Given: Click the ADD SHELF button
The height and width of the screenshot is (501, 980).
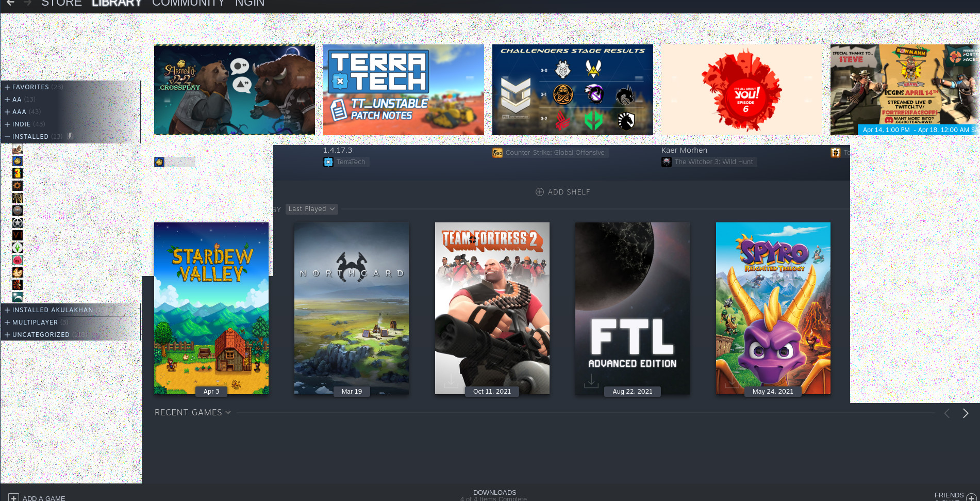Looking at the screenshot, I should (x=563, y=192).
